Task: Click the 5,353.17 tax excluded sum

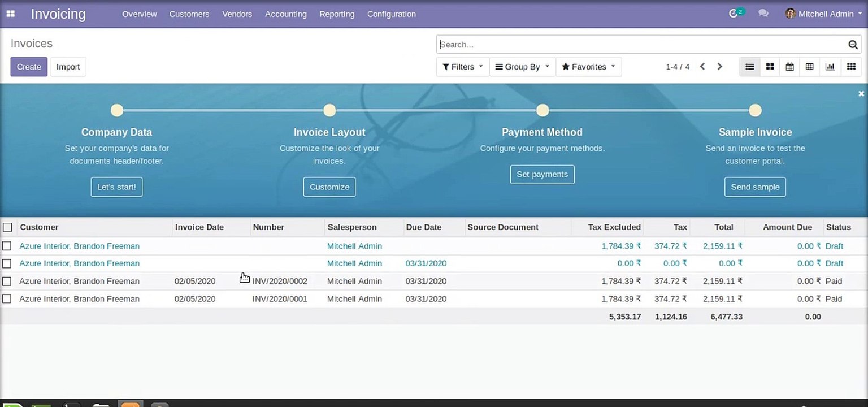Action: [625, 317]
